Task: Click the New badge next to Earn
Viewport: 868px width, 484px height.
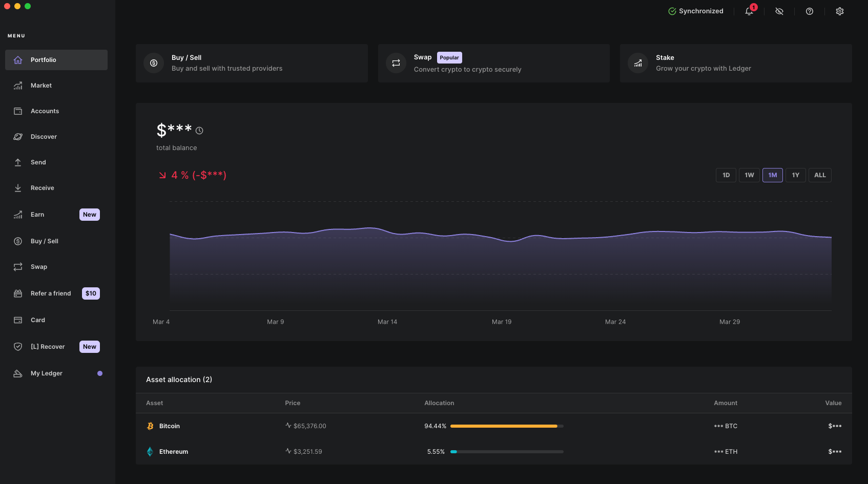Action: [x=90, y=215]
